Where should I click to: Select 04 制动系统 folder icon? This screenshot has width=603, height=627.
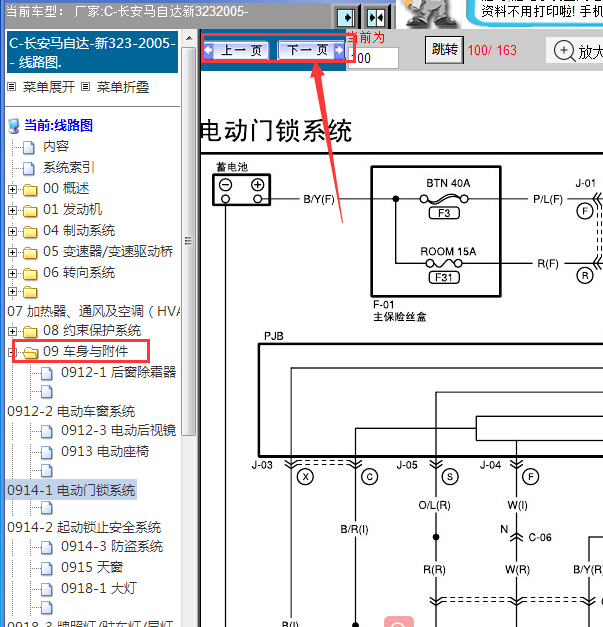click(x=30, y=231)
